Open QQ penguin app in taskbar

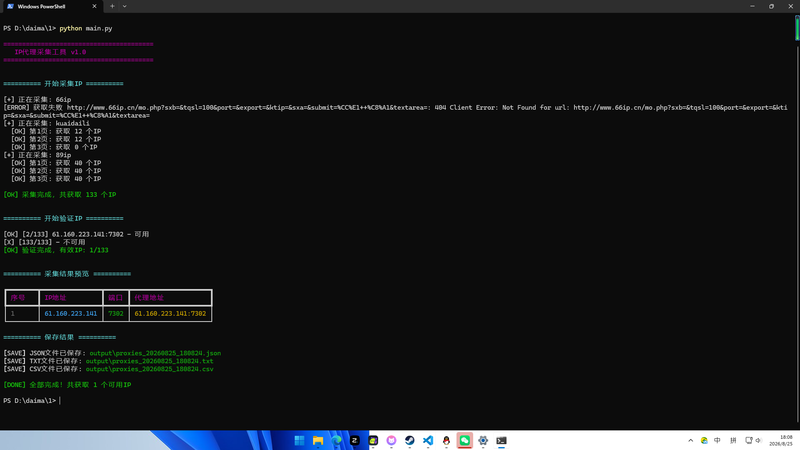point(446,440)
